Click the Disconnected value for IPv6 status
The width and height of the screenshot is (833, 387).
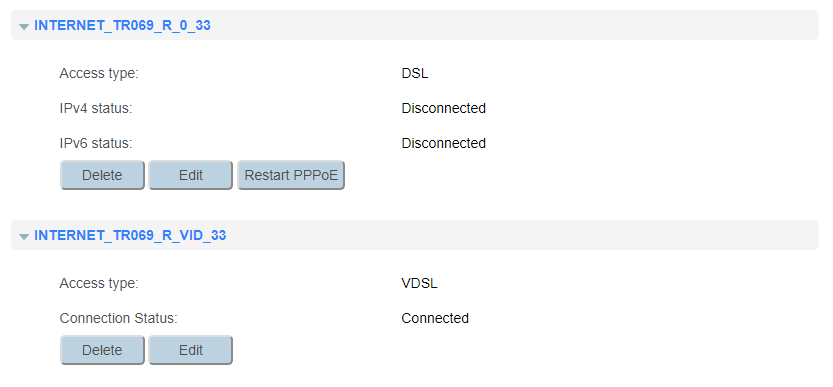(444, 144)
